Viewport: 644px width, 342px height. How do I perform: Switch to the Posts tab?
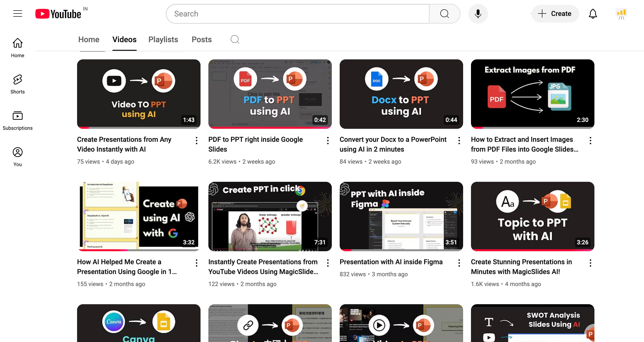(201, 39)
